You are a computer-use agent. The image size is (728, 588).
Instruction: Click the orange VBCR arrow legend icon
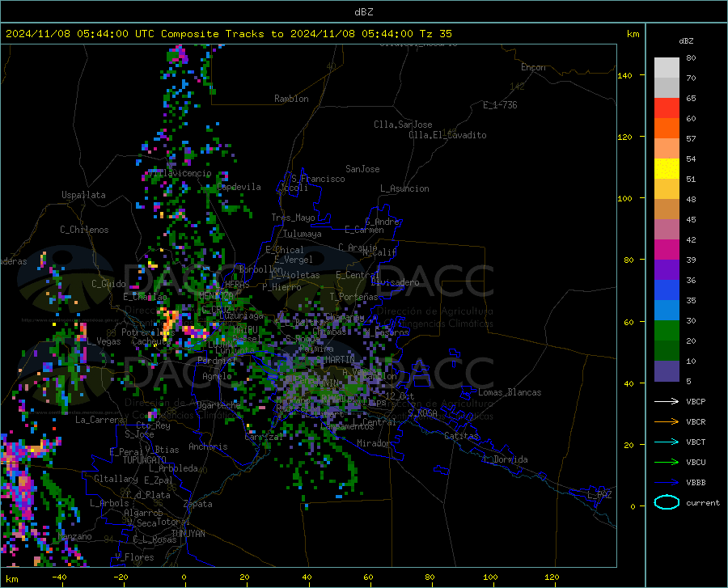[x=667, y=422]
